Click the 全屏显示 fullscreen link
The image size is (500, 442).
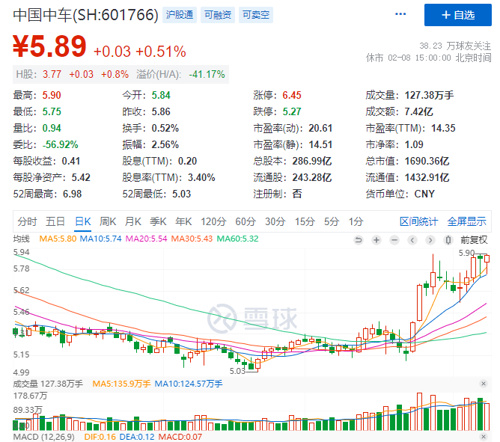click(467, 221)
